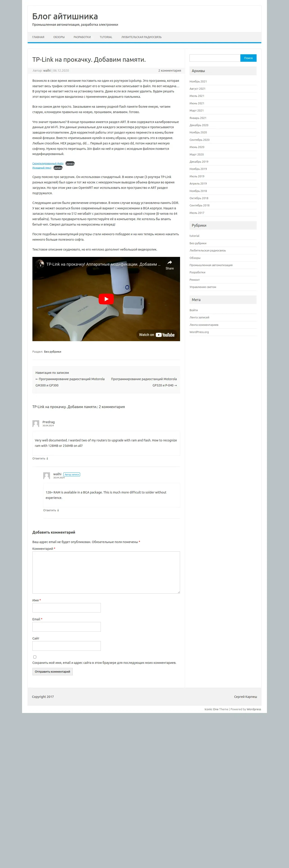Open the WordPress.org link in Мета

[x=199, y=332]
